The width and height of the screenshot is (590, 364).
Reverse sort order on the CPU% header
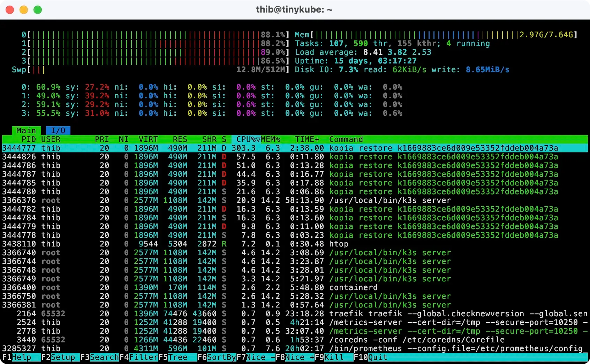coord(246,139)
